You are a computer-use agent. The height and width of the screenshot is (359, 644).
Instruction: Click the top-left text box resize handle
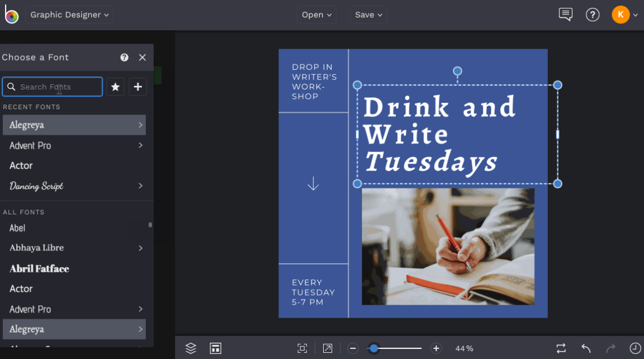coord(357,85)
